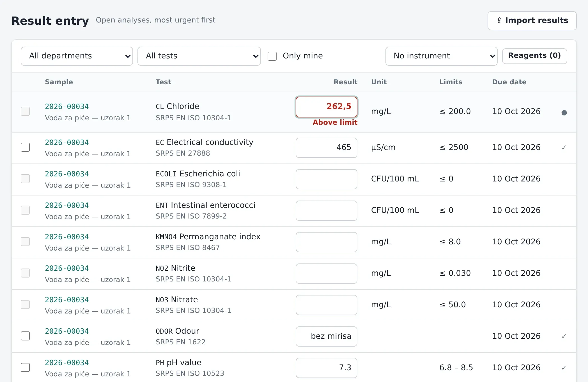Click the Permanganate index result field
This screenshot has width=588, height=382.
pyautogui.click(x=327, y=242)
